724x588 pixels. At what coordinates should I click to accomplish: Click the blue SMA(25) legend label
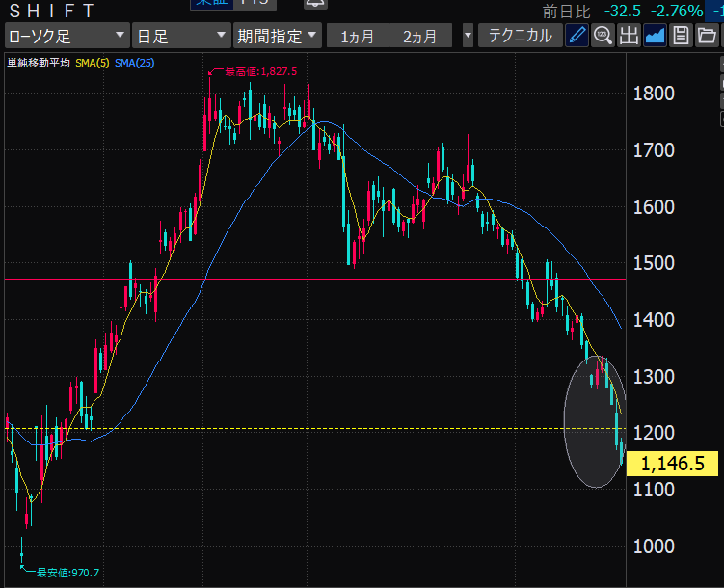coord(134,63)
